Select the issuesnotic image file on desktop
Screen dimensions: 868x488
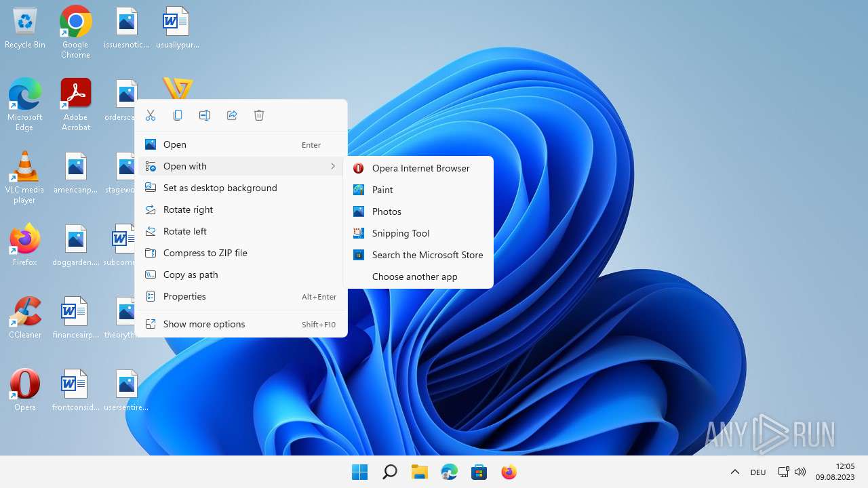(126, 28)
